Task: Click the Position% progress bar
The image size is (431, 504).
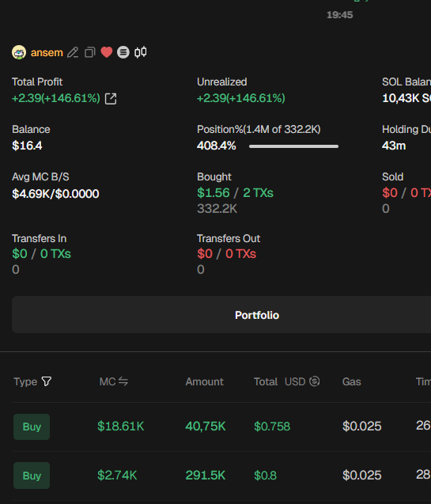Action: click(x=293, y=146)
